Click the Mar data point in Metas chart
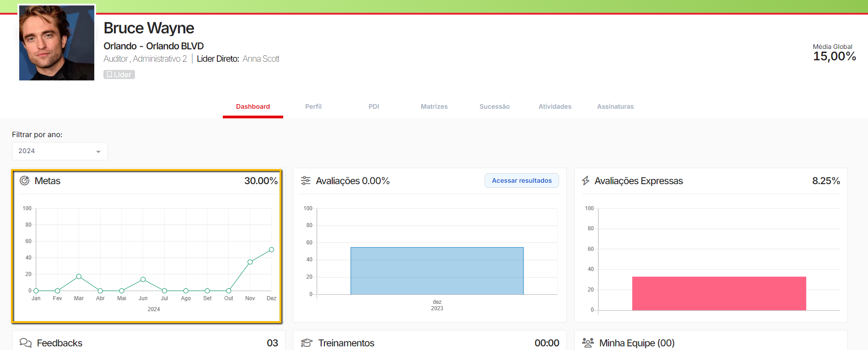The image size is (868, 350). click(79, 276)
